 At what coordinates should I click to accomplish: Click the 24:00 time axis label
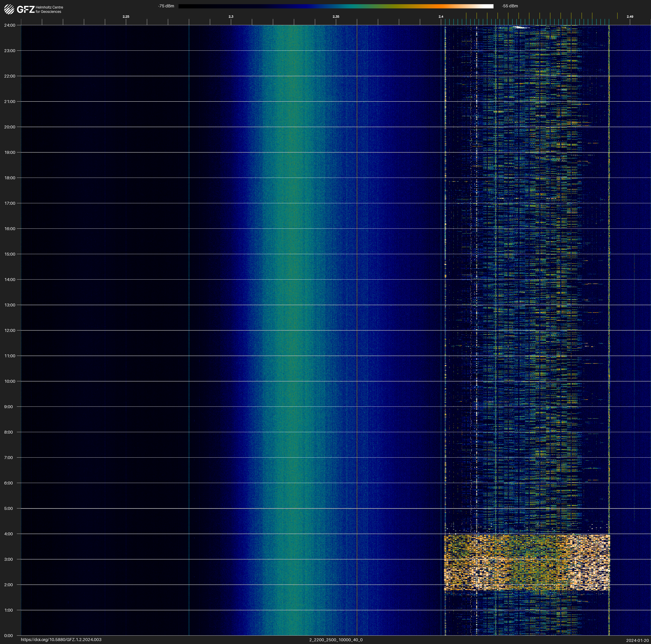point(9,25)
